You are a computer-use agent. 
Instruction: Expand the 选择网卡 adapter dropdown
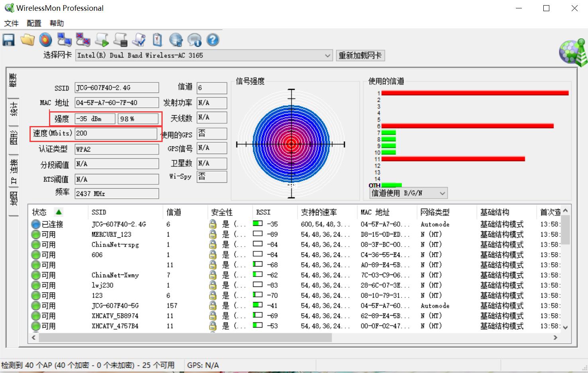[328, 55]
